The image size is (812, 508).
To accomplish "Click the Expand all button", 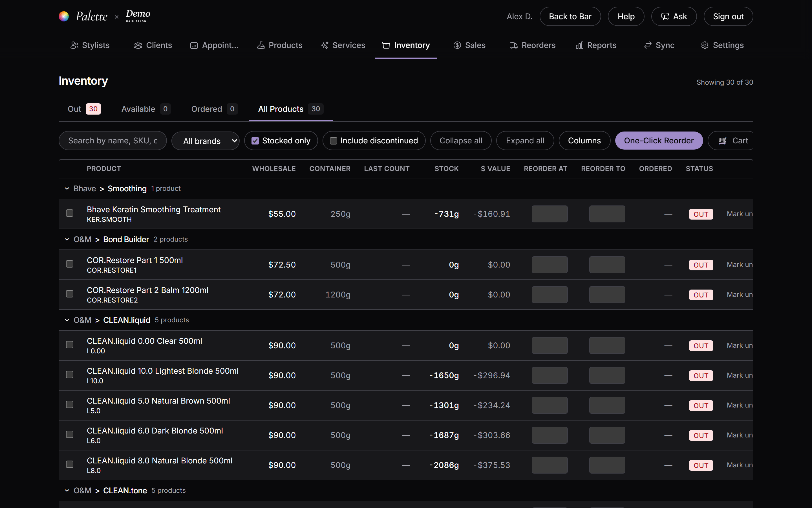I will point(525,141).
